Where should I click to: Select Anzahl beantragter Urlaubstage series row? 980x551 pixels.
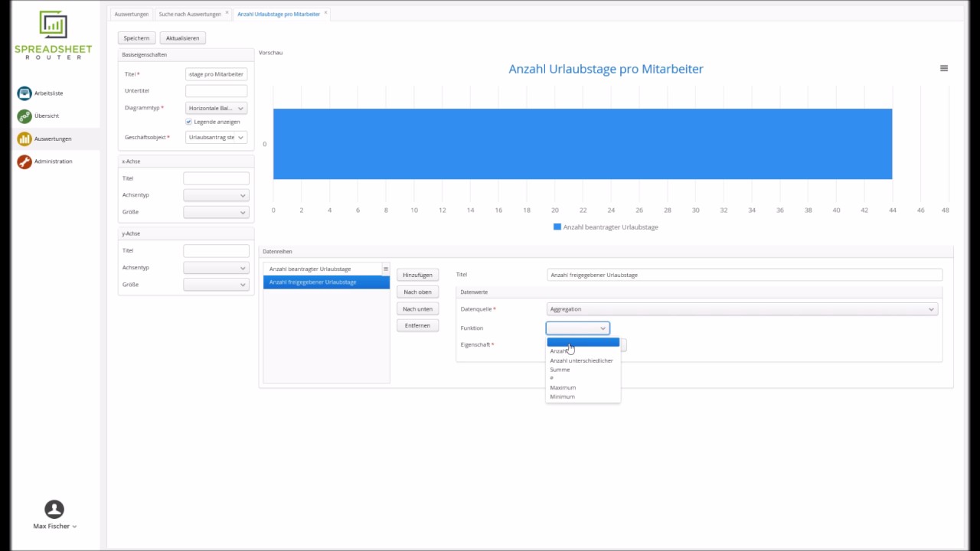(x=322, y=269)
